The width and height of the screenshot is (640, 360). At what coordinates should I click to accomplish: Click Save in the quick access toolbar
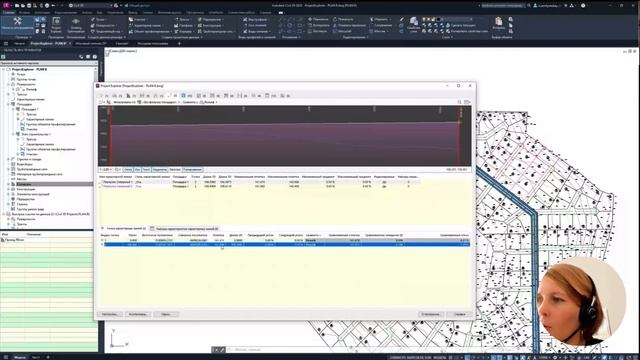(29, 6)
